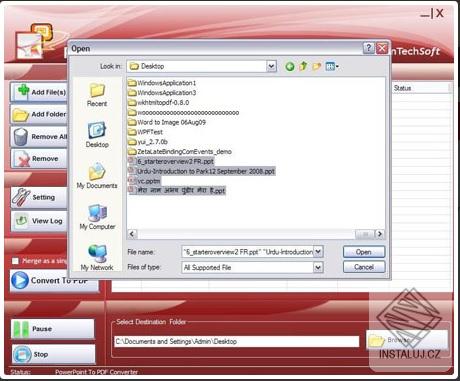460x381 pixels.
Task: Open Setting in main window
Action: (39, 197)
